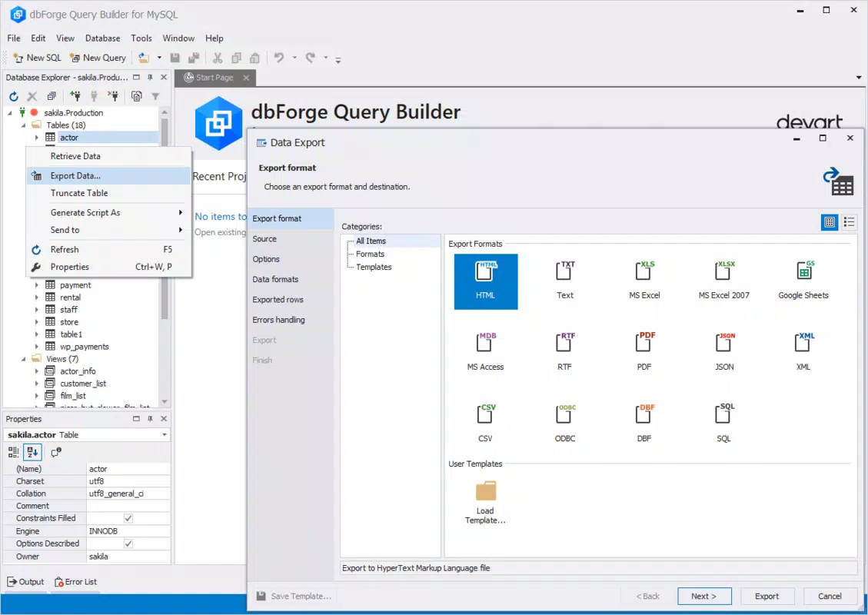The width and height of the screenshot is (868, 615).
Task: Select Templates category in tree
Action: (374, 267)
